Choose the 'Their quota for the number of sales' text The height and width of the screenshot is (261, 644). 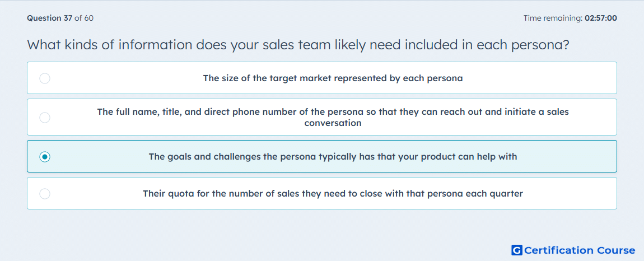click(333, 194)
